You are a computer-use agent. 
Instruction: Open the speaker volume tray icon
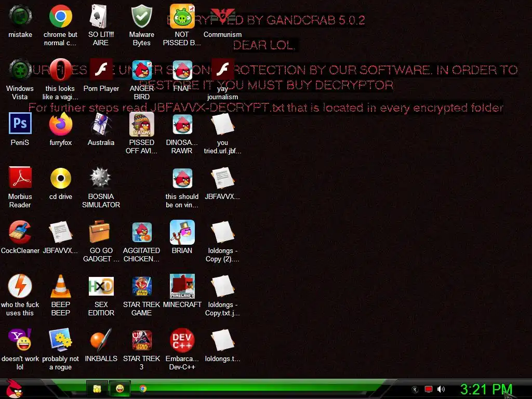441,389
